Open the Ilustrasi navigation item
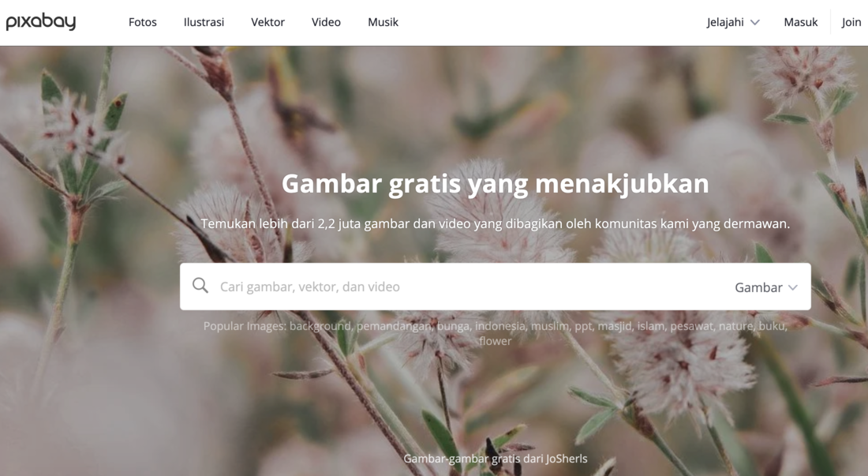The height and width of the screenshot is (476, 868). [x=204, y=22]
